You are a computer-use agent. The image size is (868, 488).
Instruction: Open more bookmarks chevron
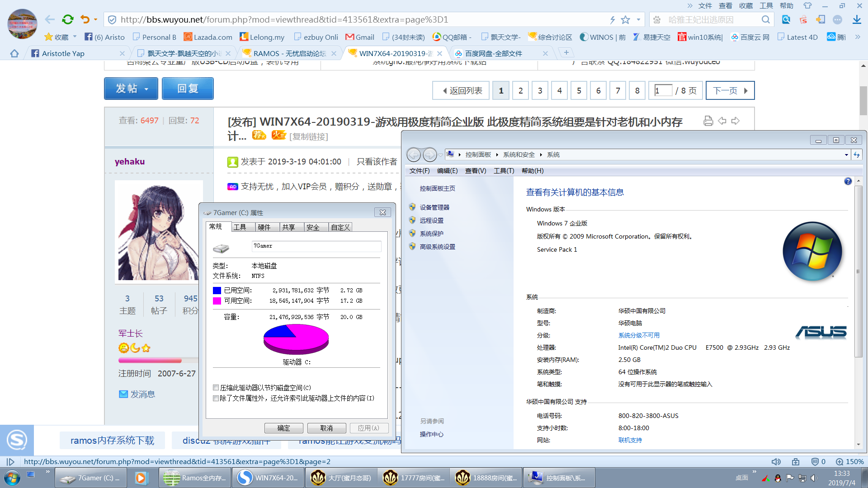pyautogui.click(x=857, y=37)
